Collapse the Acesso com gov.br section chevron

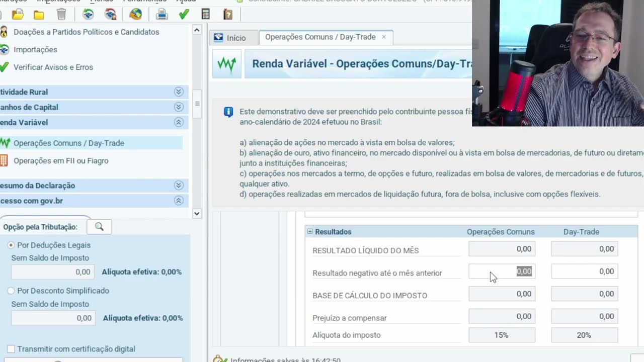(178, 201)
